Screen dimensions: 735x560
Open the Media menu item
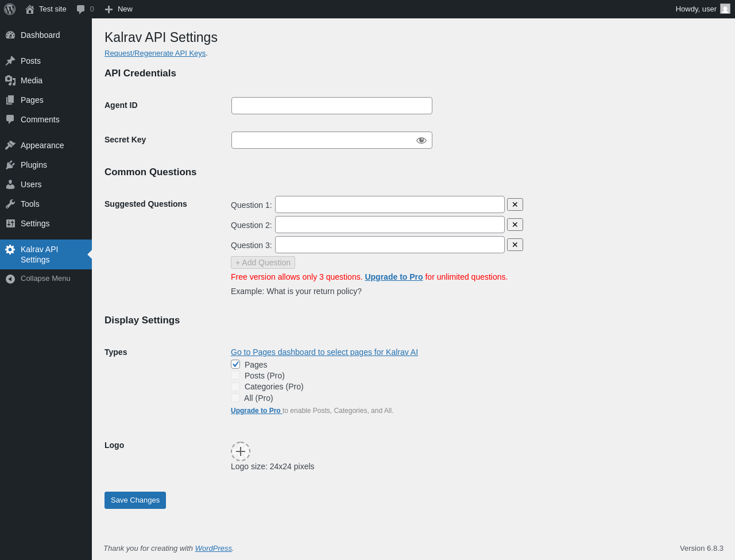[31, 80]
